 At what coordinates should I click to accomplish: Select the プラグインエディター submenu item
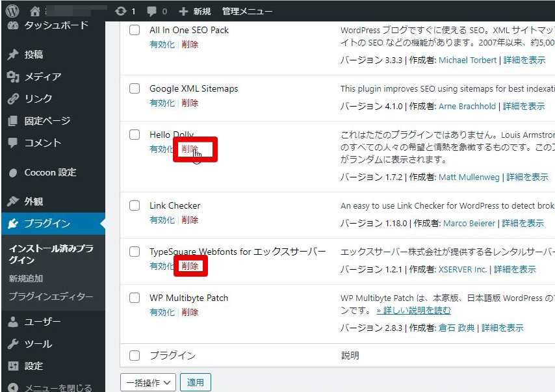[x=51, y=296]
